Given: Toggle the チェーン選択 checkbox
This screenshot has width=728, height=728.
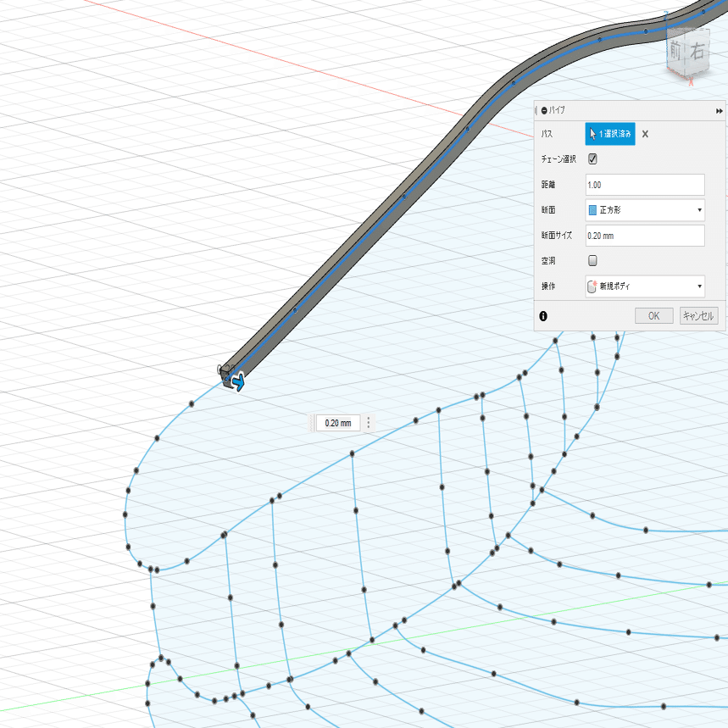Looking at the screenshot, I should pyautogui.click(x=592, y=158).
